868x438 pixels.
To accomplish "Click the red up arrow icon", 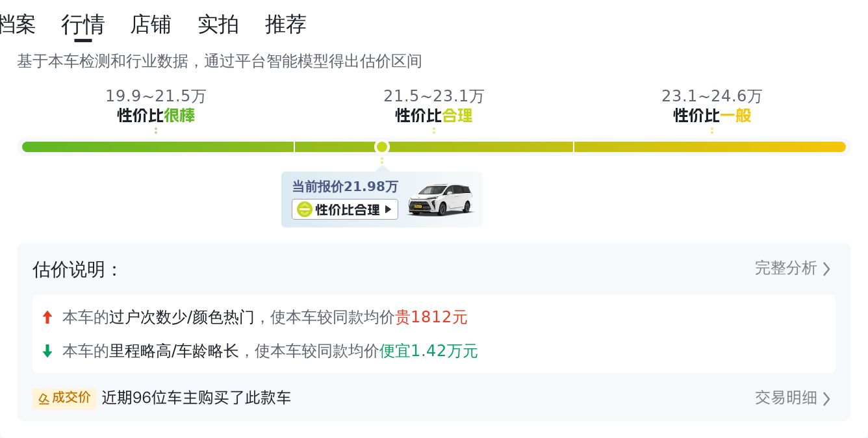I will pyautogui.click(x=47, y=317).
